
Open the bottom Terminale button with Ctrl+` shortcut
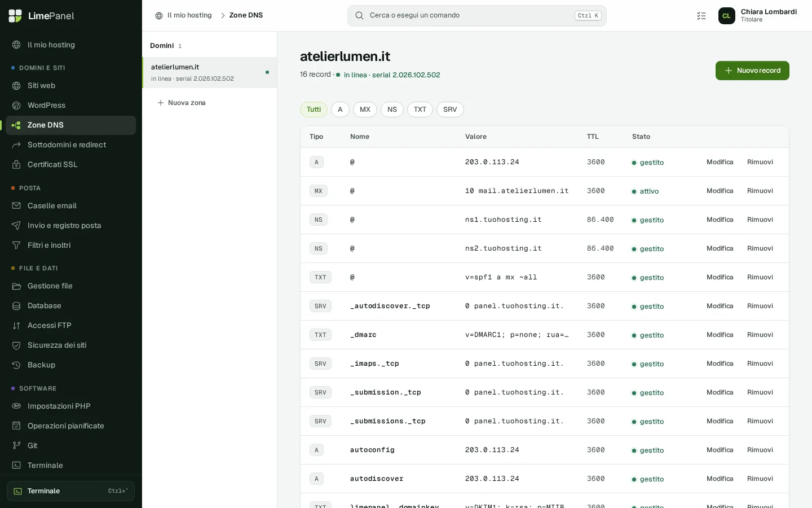coord(70,491)
